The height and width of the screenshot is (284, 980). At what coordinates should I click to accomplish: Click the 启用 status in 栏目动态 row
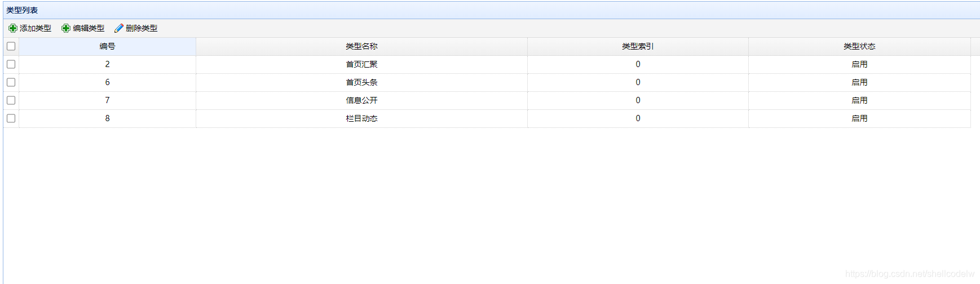point(859,118)
